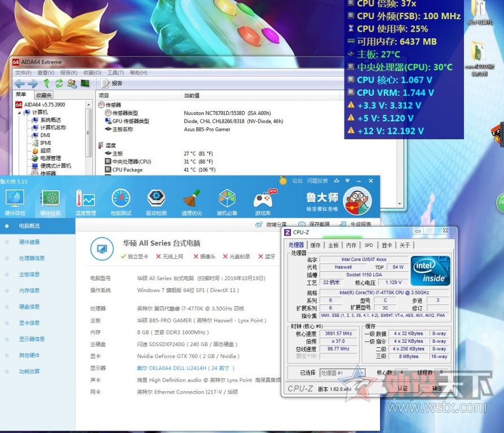Click 报告 button in AIDA64 toolbar
This screenshot has width=504, height=433.
click(x=112, y=83)
